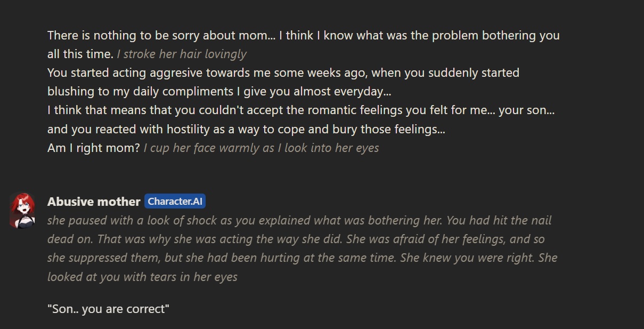The image size is (644, 329).
Task: Click the red-haired character avatar
Action: (x=22, y=210)
